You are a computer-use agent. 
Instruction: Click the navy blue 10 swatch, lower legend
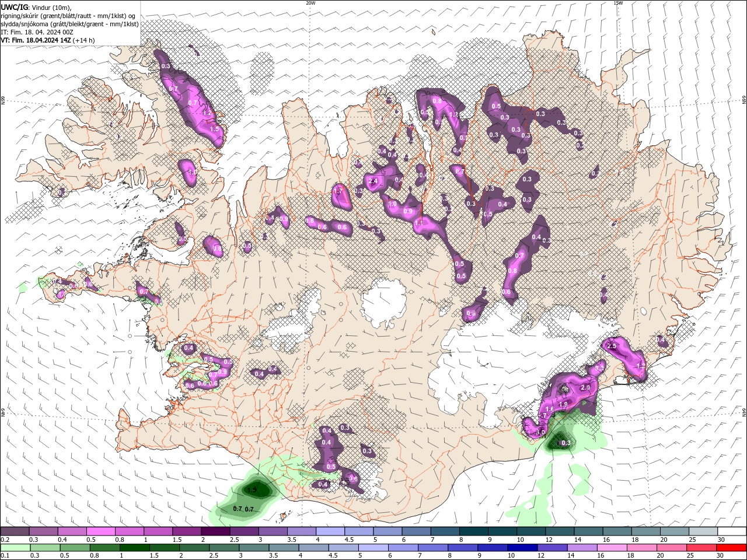pos(522,547)
